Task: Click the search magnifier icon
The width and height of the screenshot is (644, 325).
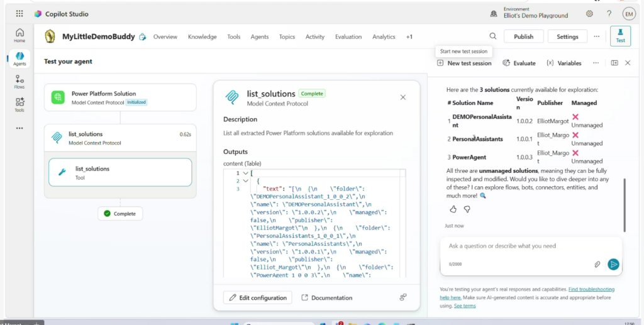Action: click(x=493, y=36)
